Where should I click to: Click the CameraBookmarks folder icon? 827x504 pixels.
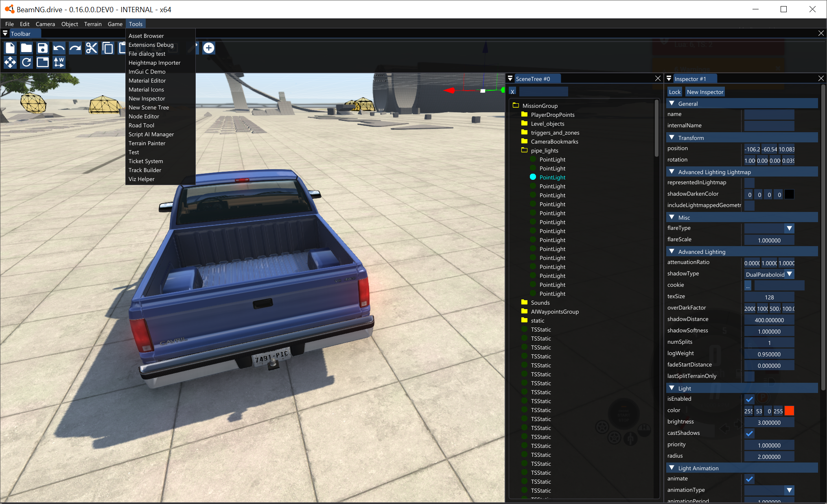[525, 141]
